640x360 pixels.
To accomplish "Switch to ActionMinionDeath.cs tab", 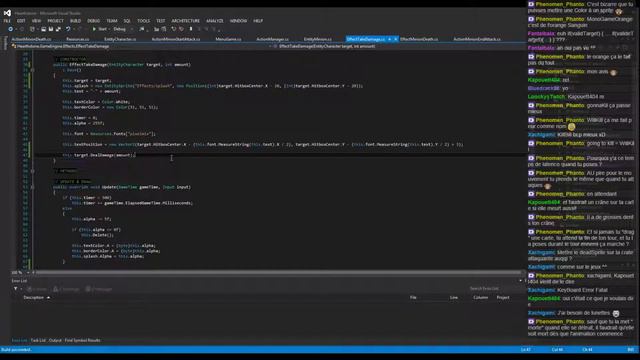I will [x=31, y=39].
